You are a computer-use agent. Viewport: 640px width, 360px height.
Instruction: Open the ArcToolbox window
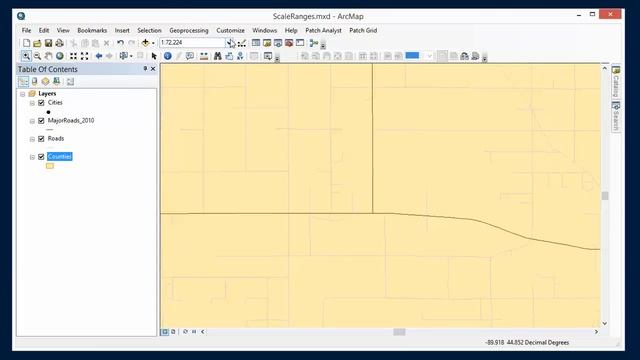289,43
